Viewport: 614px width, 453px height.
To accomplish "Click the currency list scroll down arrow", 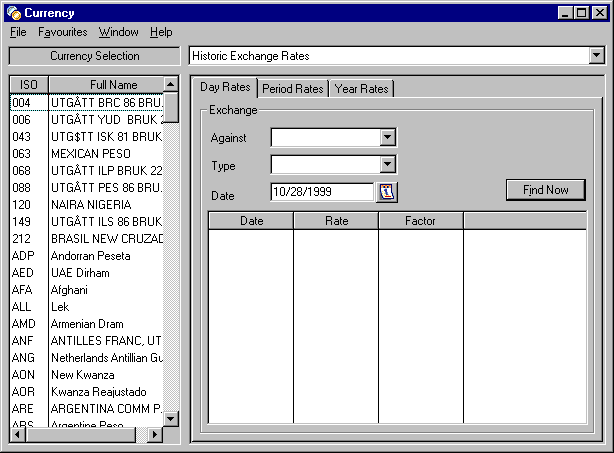I will (x=170, y=419).
